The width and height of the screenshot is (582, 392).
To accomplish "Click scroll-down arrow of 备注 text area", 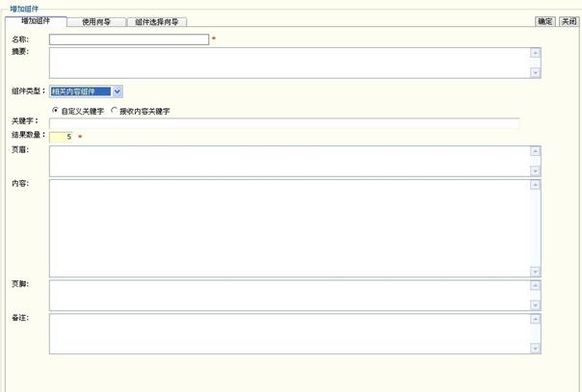I will (x=535, y=349).
